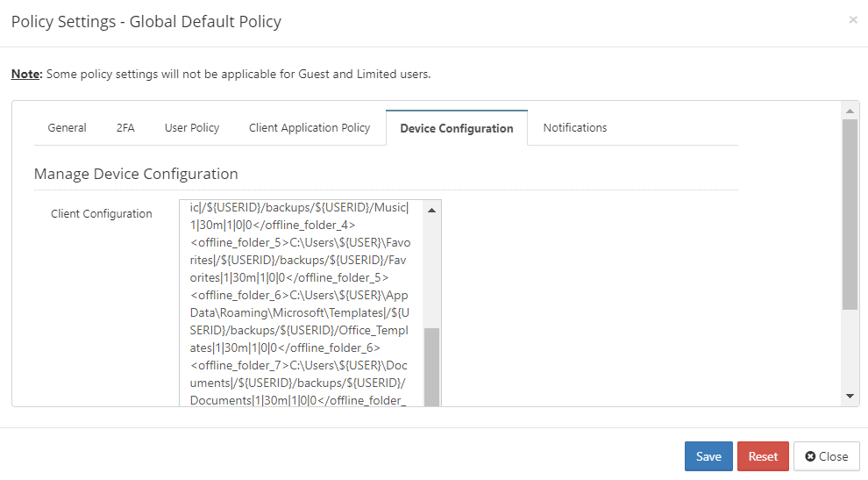Image resolution: width=868 pixels, height=480 pixels.
Task: Switch to the 2FA tab
Action: [125, 128]
